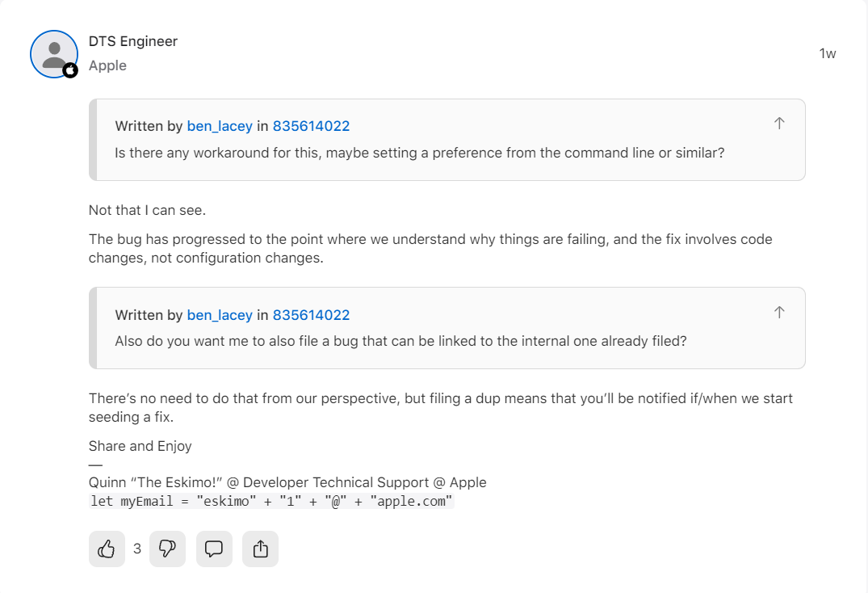
Task: Open DTS Engineer profile avatar
Action: pos(54,53)
